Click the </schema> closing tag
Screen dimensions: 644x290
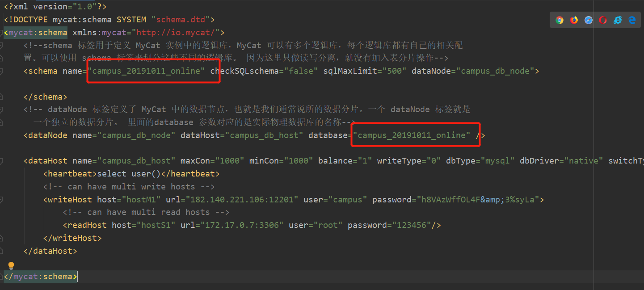(x=46, y=97)
